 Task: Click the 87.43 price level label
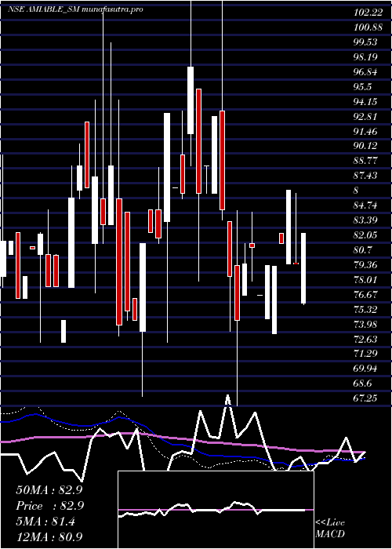pyautogui.click(x=365, y=176)
